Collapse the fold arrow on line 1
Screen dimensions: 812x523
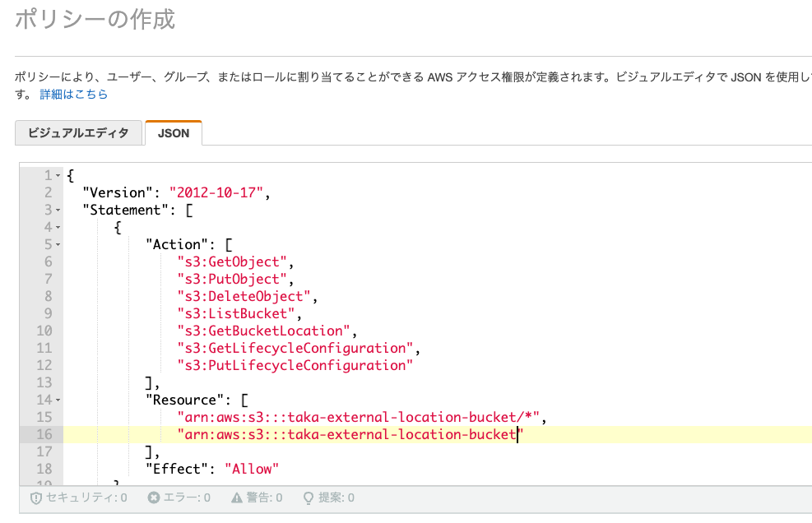(58, 175)
